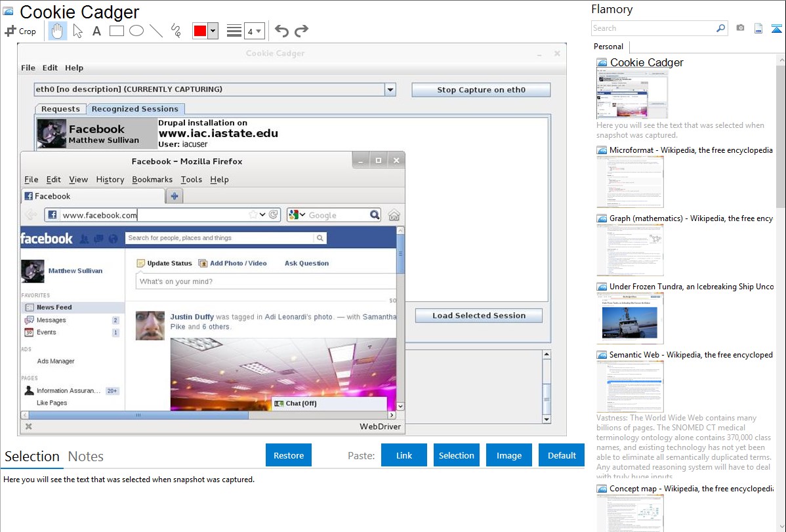Reload the Firefox page
Screen dimensions: 786x532
[x=274, y=215]
